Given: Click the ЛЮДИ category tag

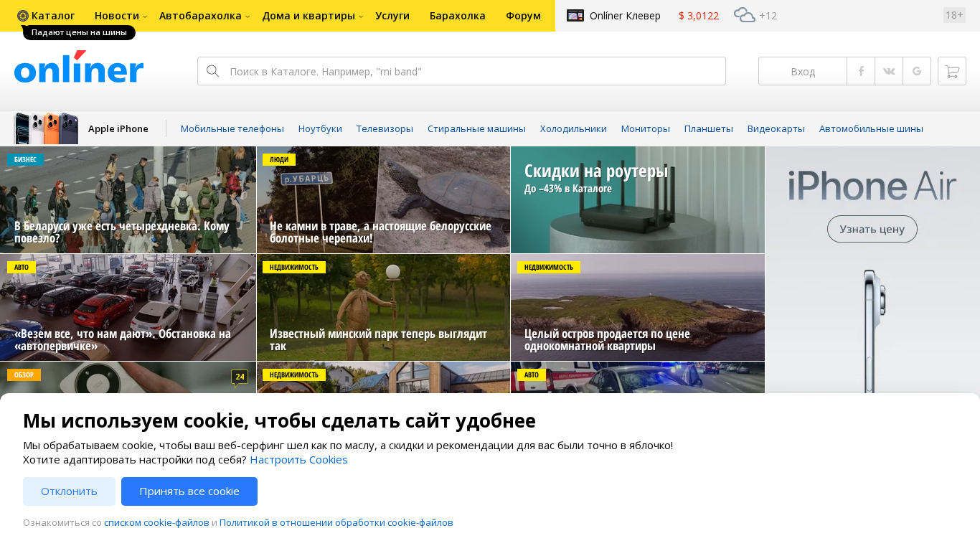Looking at the screenshot, I should [x=279, y=159].
